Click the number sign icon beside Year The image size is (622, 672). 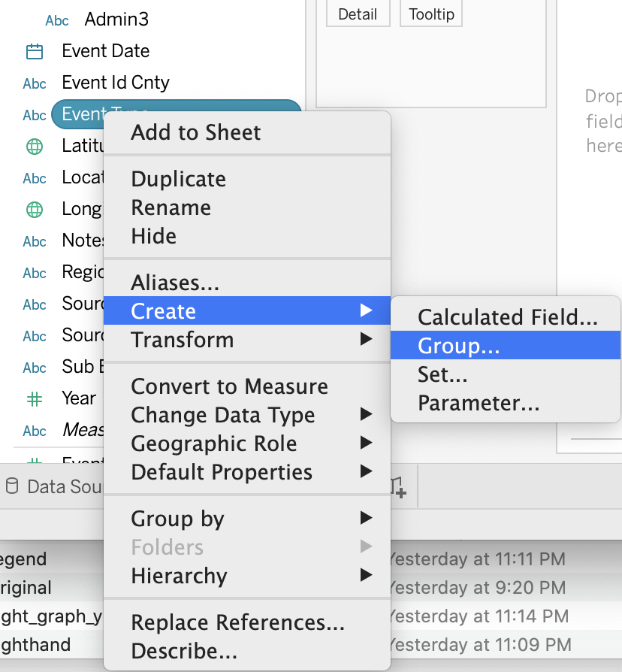coord(35,398)
